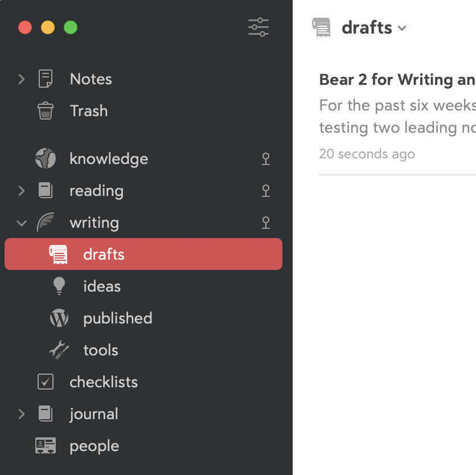Toggle the pin on writing tag
Image resolution: width=476 pixels, height=475 pixels.
coord(266,223)
